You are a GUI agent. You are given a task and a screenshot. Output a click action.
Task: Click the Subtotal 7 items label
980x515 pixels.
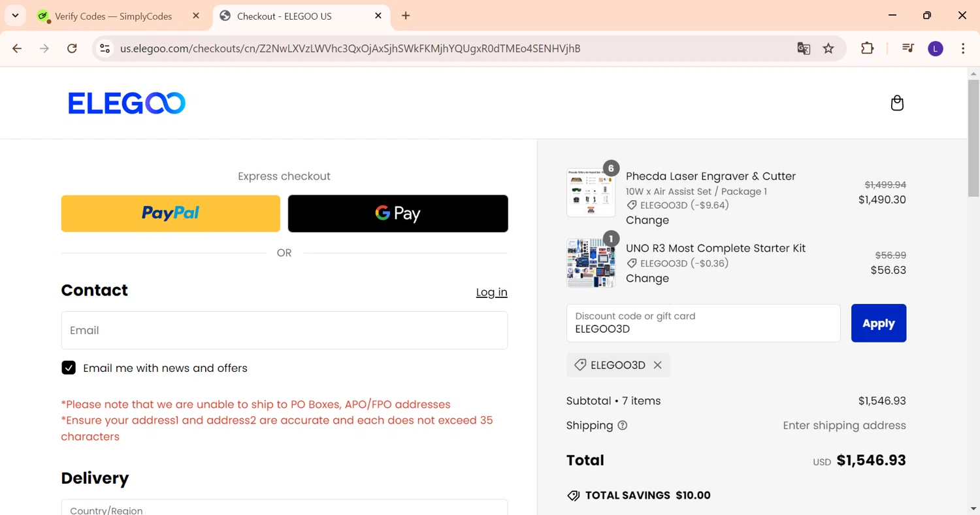[x=613, y=401]
